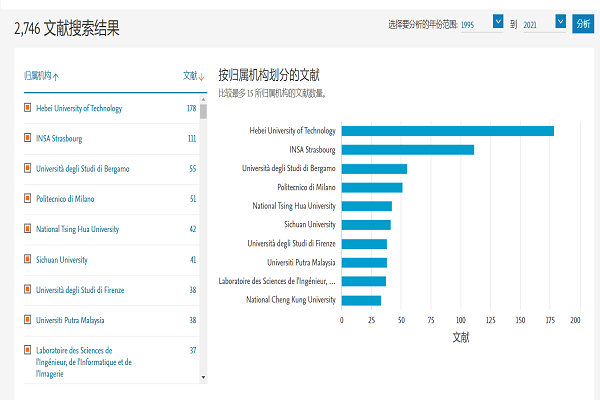Click National Cheng Kung University chart label
The width and height of the screenshot is (600, 400).
(x=291, y=300)
